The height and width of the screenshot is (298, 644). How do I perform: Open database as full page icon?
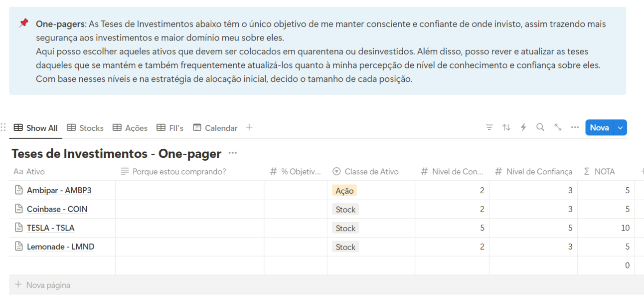point(558,127)
